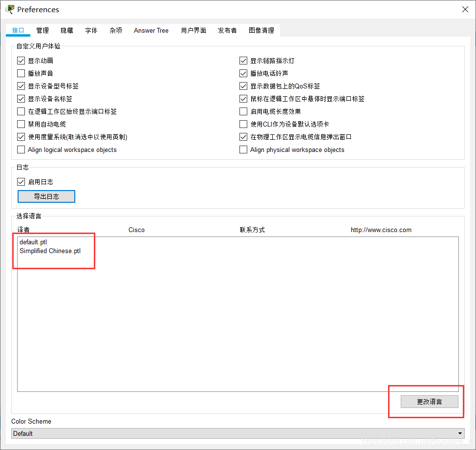Click the http://www.cisco.com contact text
This screenshot has width=476, height=450.
[x=381, y=230]
